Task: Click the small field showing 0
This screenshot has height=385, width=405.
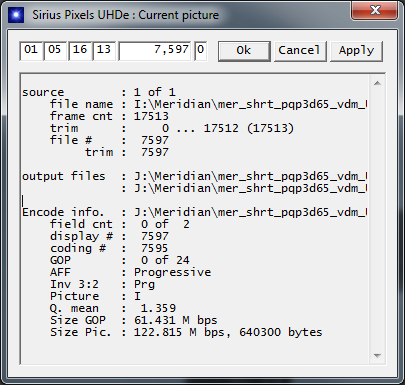Action: pos(200,51)
